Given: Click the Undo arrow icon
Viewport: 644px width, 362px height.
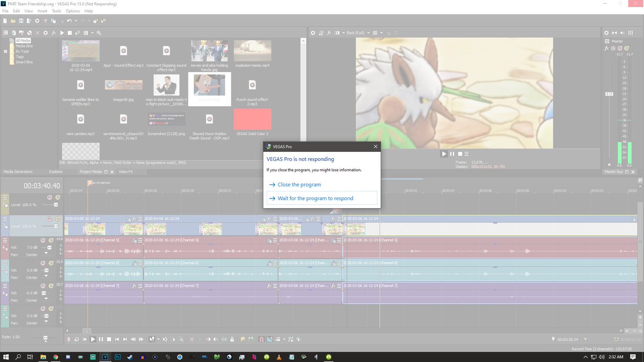Looking at the screenshot, I should pyautogui.click(x=69, y=20).
